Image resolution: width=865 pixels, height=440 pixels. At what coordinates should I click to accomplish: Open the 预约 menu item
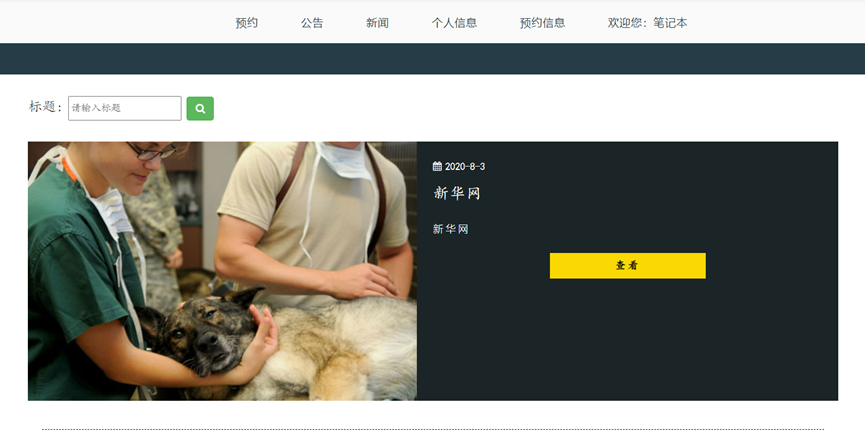(247, 23)
